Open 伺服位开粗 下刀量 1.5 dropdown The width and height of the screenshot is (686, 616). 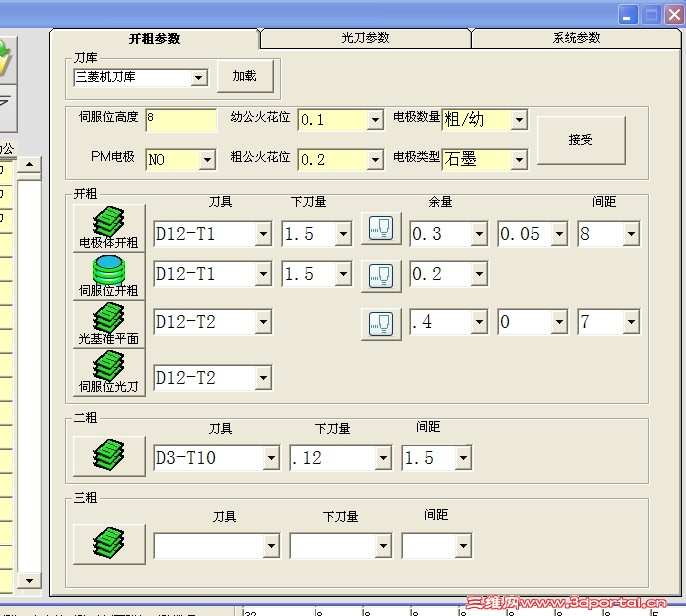[x=343, y=274]
